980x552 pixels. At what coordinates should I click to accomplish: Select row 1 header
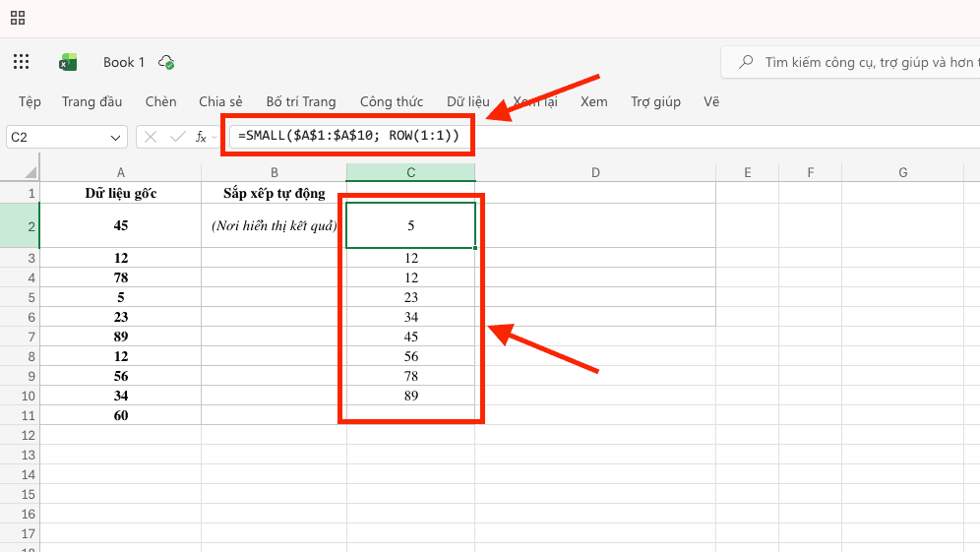[x=20, y=193]
